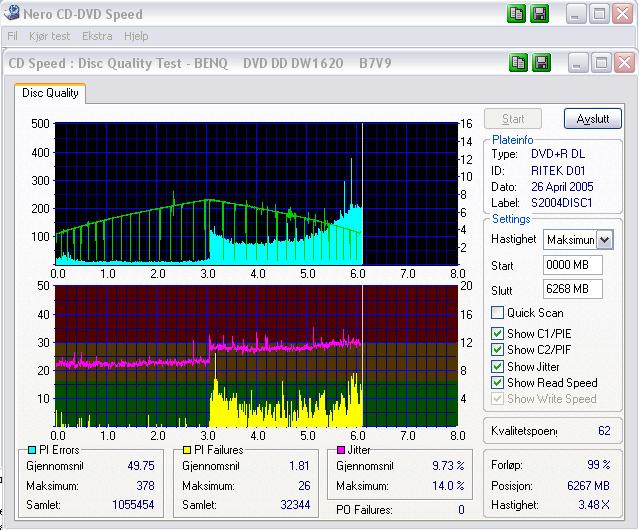This screenshot has width=640, height=530.
Task: Open the Kjør test menu
Action: pyautogui.click(x=49, y=36)
